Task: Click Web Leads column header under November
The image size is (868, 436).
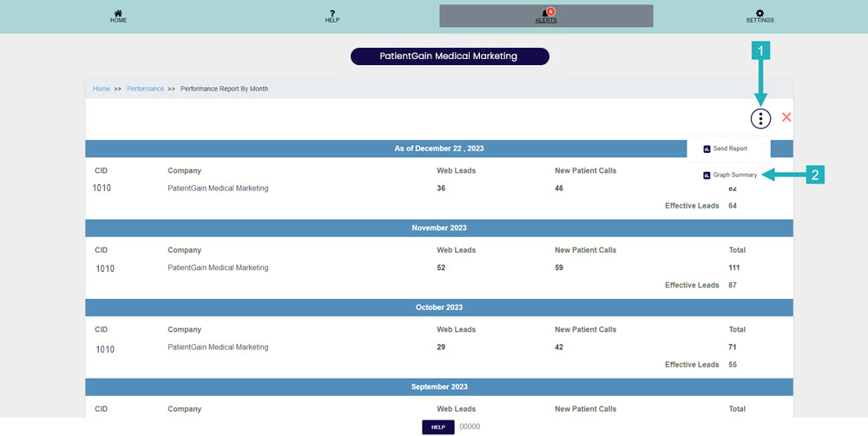Action: point(457,250)
